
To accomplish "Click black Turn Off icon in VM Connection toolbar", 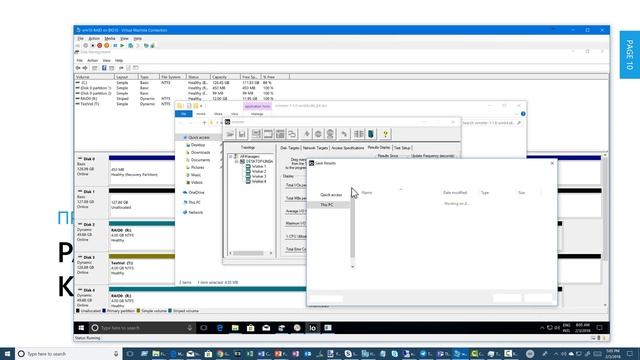I will [93, 46].
